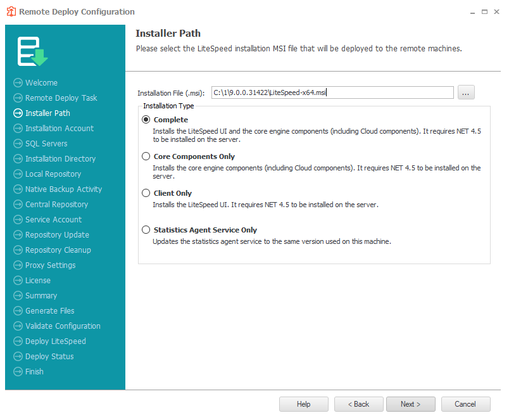Choose Statistics Agent Service Only option

146,230
